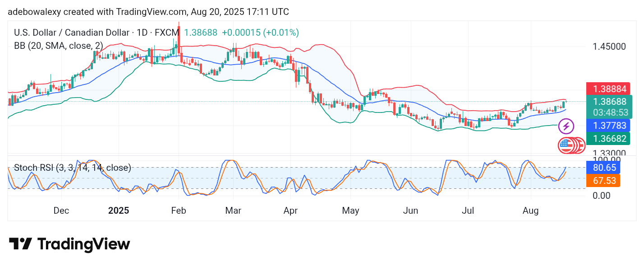Click the Jul label on time axis

469,211
